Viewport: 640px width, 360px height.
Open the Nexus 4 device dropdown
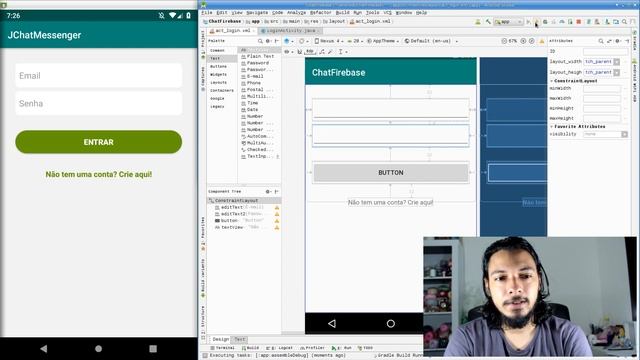point(328,41)
